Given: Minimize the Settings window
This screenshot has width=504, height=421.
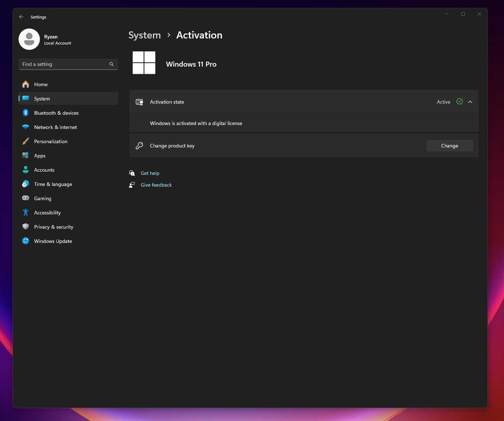Looking at the screenshot, I should (x=447, y=14).
